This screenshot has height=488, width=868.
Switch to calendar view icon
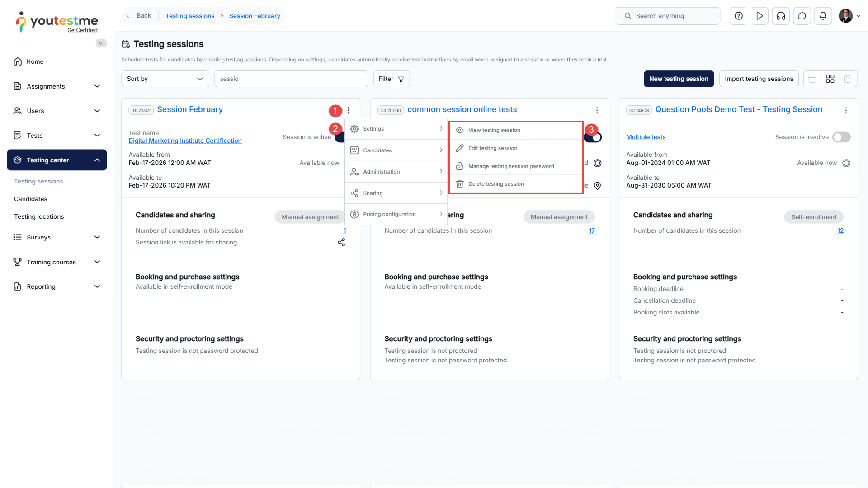848,79
